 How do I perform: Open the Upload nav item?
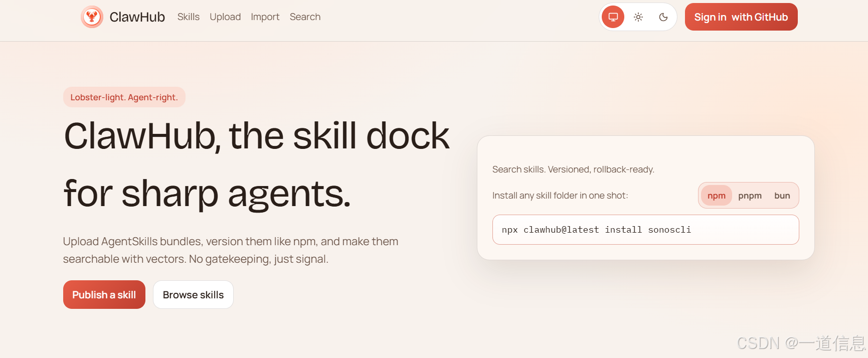click(x=225, y=17)
